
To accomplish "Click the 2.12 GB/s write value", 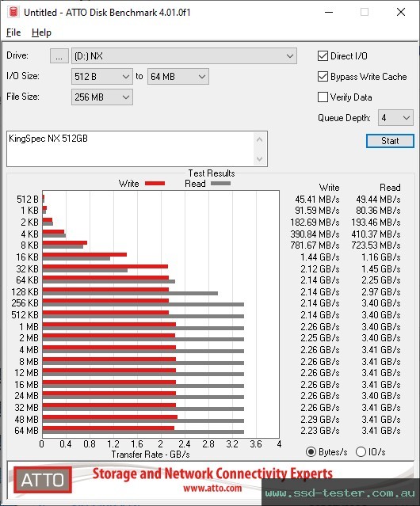I will coord(320,268).
